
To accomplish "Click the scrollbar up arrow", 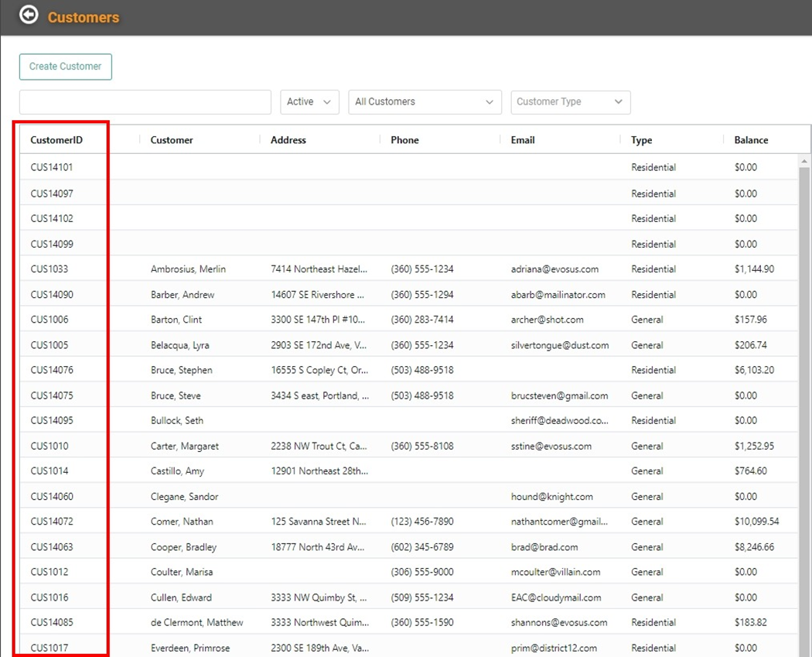I will [x=804, y=162].
